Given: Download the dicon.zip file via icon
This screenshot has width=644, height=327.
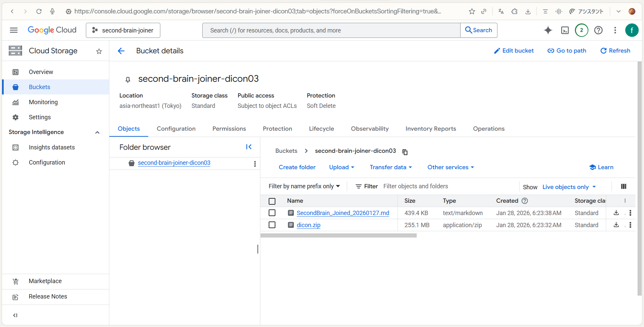Looking at the screenshot, I should [616, 225].
